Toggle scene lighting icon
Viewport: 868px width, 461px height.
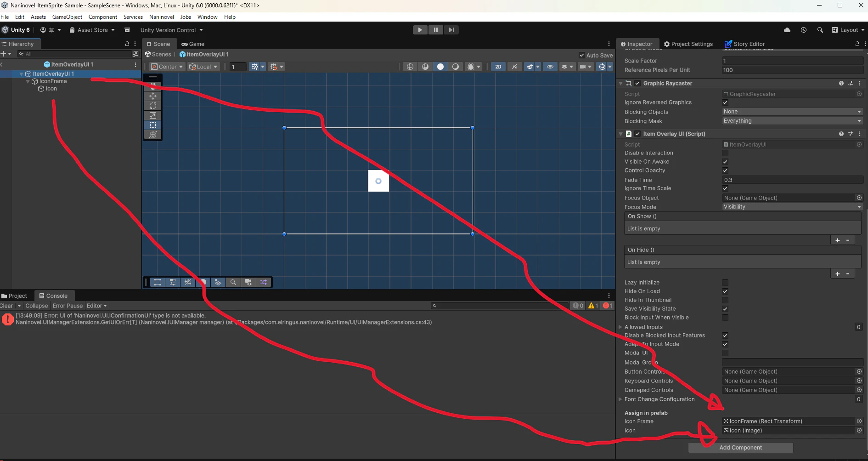pyautogui.click(x=514, y=67)
